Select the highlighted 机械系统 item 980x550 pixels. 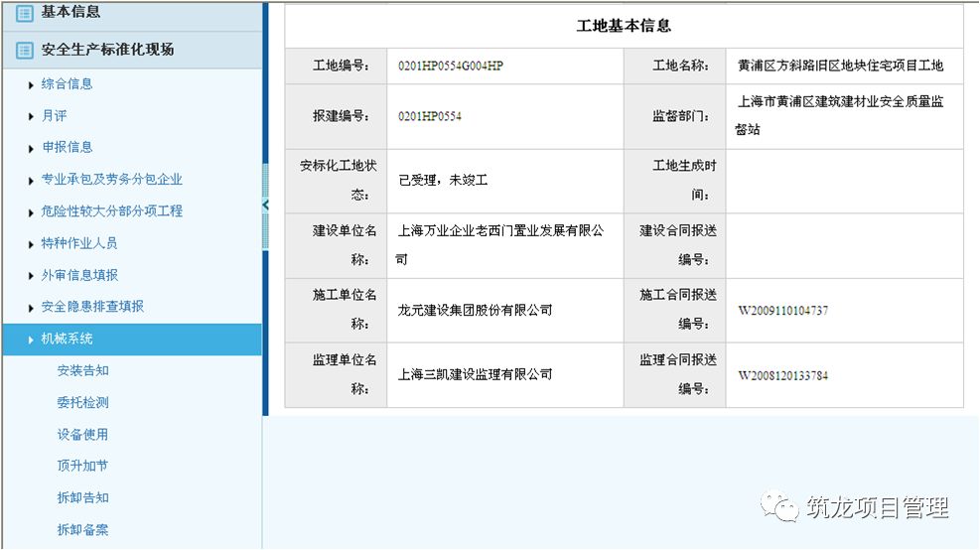point(132,340)
